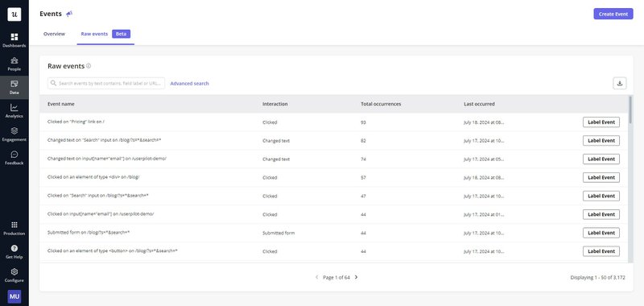Open Engagement in the sidebar
The image size is (644, 306).
tap(14, 134)
